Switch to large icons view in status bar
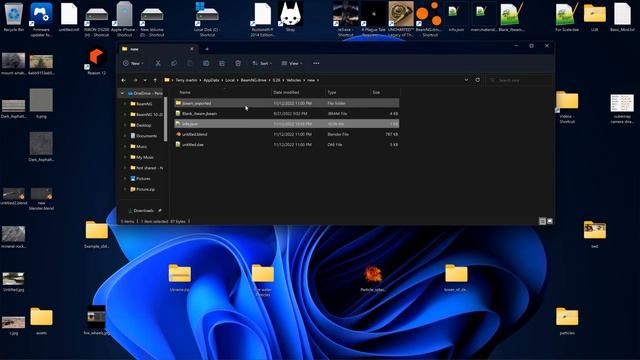 pos(550,221)
